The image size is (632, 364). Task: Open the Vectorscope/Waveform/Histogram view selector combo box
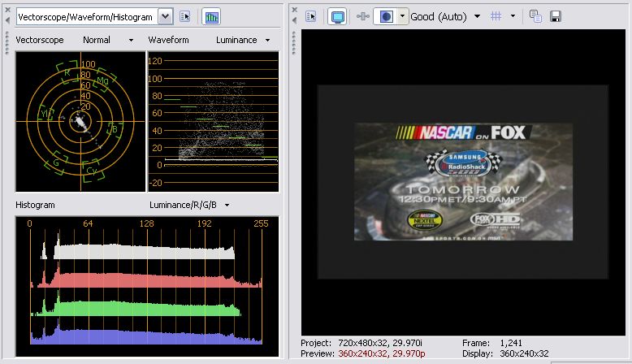tap(95, 17)
